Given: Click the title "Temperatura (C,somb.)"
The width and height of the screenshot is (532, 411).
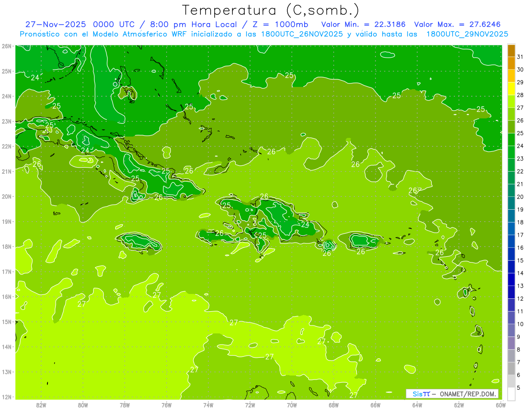Looking at the screenshot, I should [271, 11].
